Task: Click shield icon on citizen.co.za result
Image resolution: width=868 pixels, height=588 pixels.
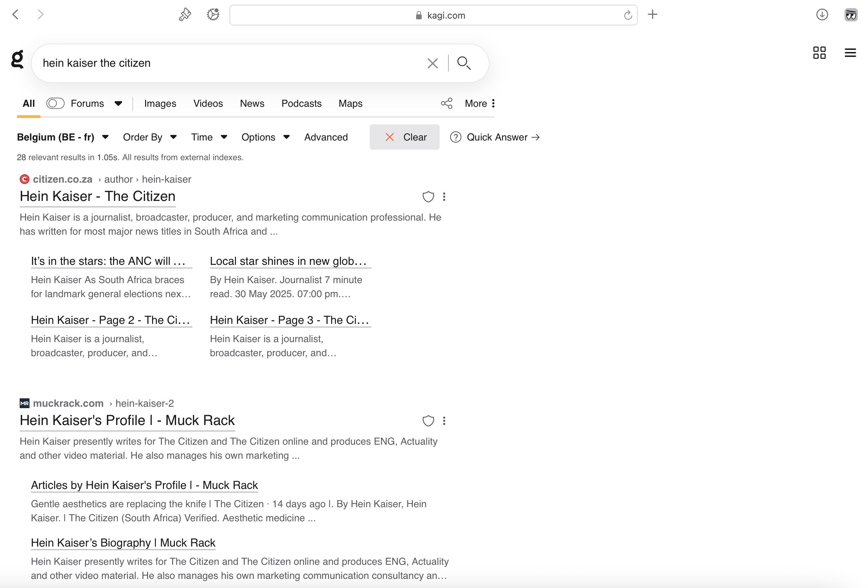Action: [428, 197]
